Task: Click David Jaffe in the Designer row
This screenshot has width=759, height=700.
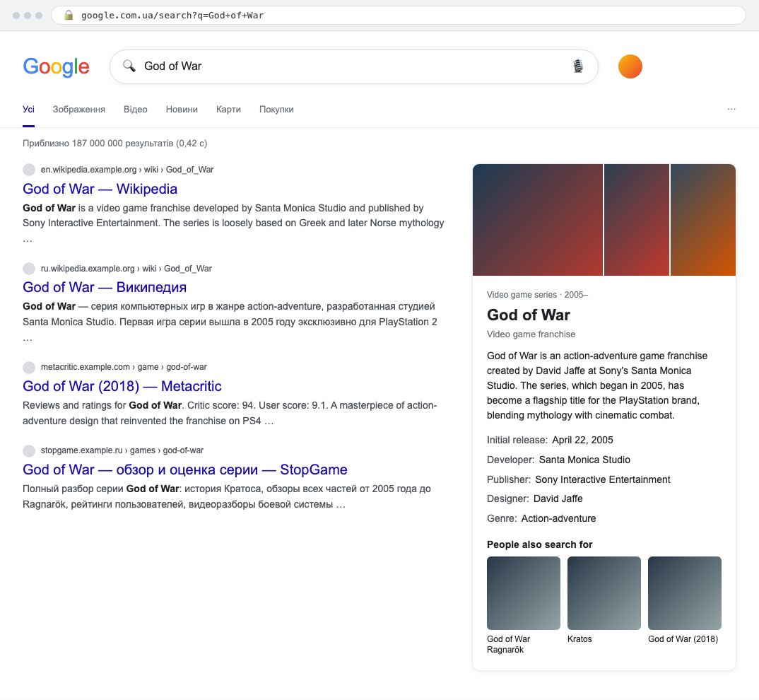Action: coord(558,498)
